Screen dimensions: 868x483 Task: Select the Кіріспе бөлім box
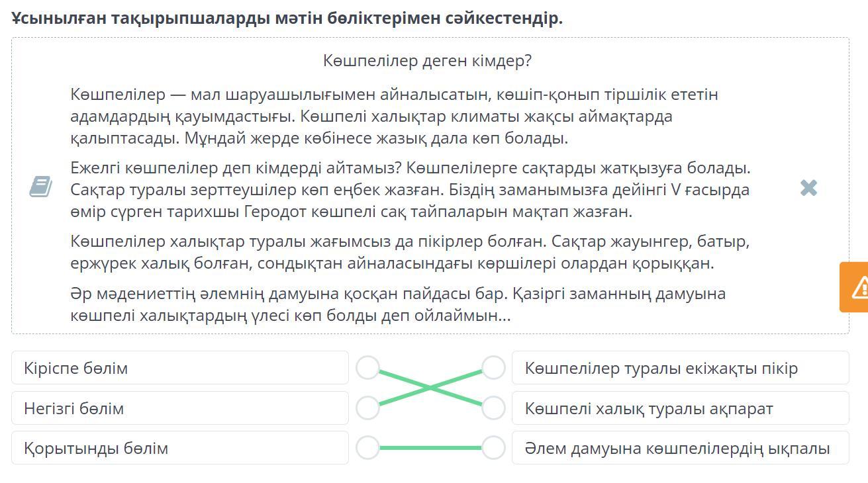pyautogui.click(x=179, y=368)
